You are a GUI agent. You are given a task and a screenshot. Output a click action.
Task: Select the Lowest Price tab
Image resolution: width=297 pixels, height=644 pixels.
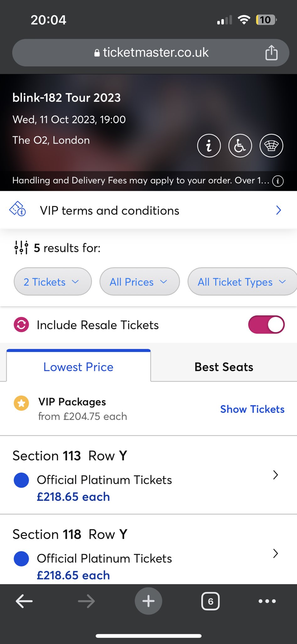(x=78, y=367)
